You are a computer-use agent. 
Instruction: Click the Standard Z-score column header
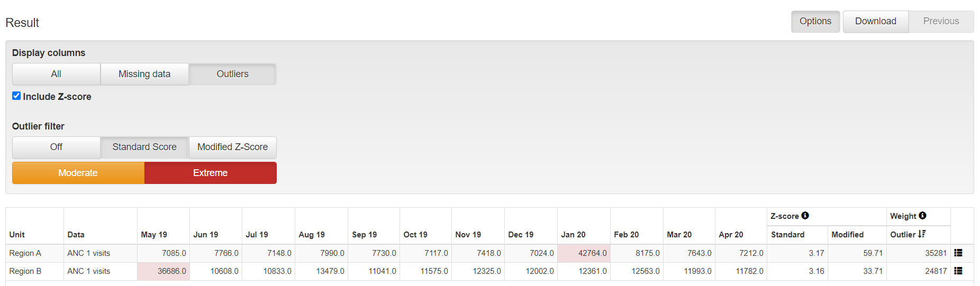point(787,235)
